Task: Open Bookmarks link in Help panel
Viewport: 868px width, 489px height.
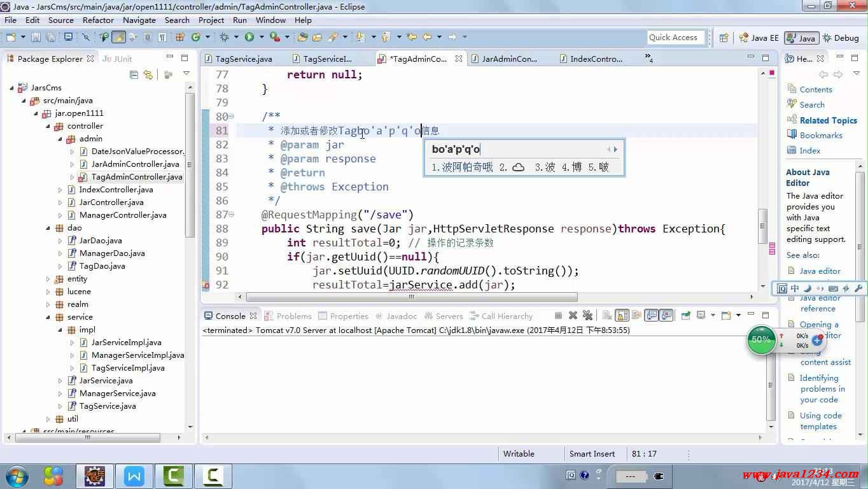Action: coord(821,136)
